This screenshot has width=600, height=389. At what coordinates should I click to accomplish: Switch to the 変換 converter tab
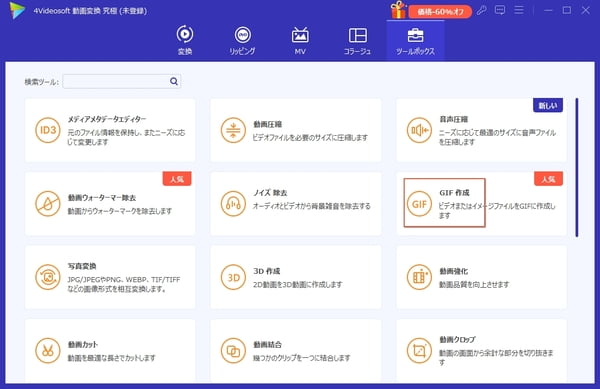point(185,40)
